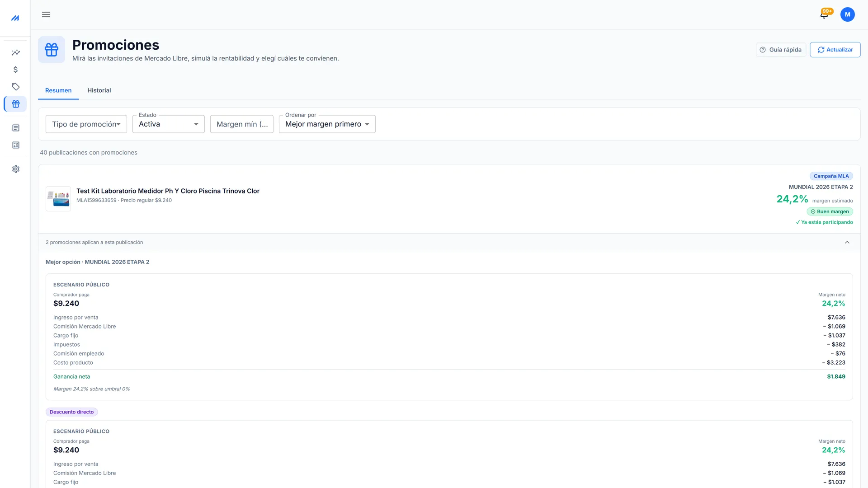Click Guía rápida button
Screen dimensions: 868x488
(781, 50)
